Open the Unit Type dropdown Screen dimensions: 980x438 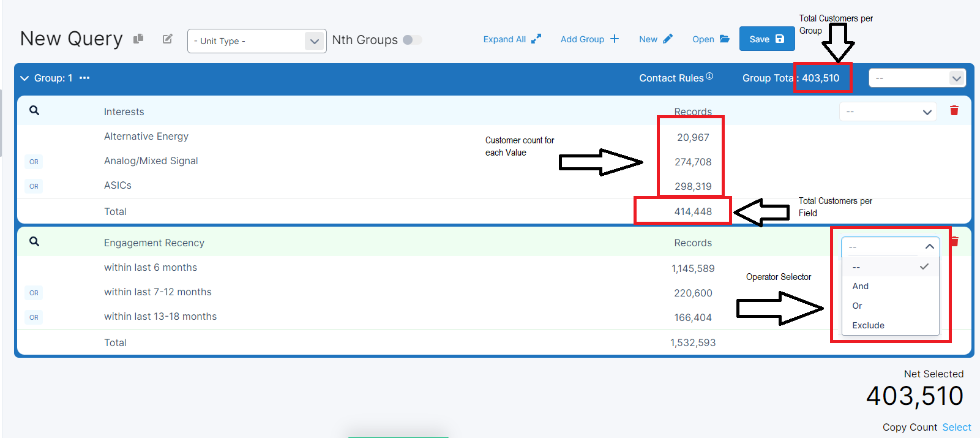click(x=256, y=41)
